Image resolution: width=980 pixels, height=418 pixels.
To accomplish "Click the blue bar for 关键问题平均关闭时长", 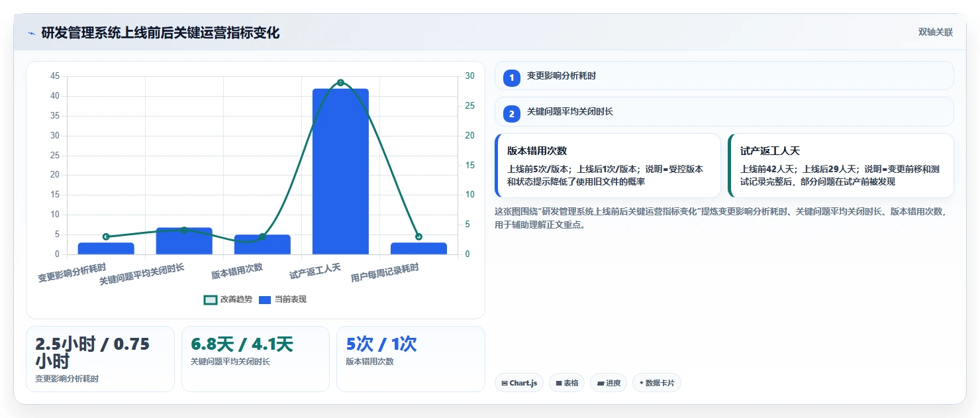I will (184, 241).
